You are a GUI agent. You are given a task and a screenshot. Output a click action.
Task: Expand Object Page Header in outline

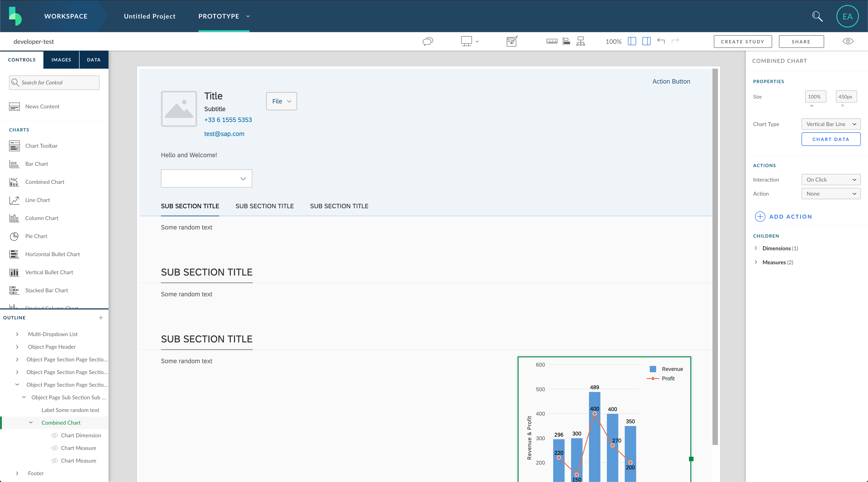click(17, 347)
